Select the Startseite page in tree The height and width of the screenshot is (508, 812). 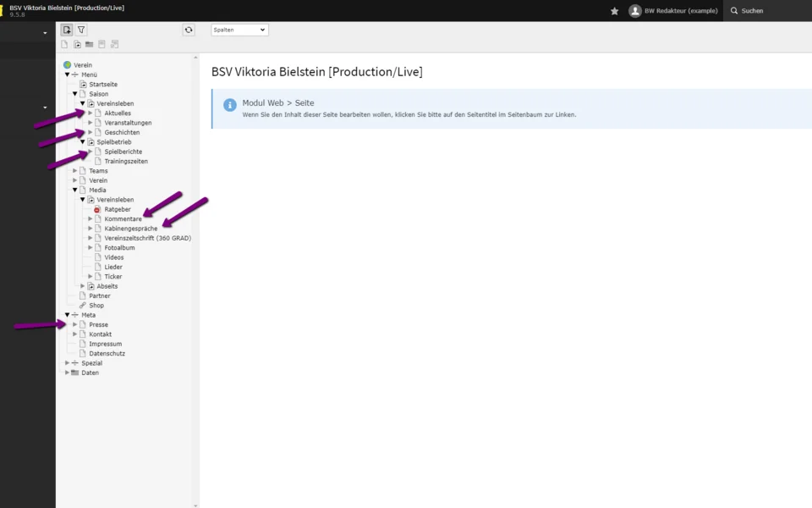pyautogui.click(x=103, y=85)
